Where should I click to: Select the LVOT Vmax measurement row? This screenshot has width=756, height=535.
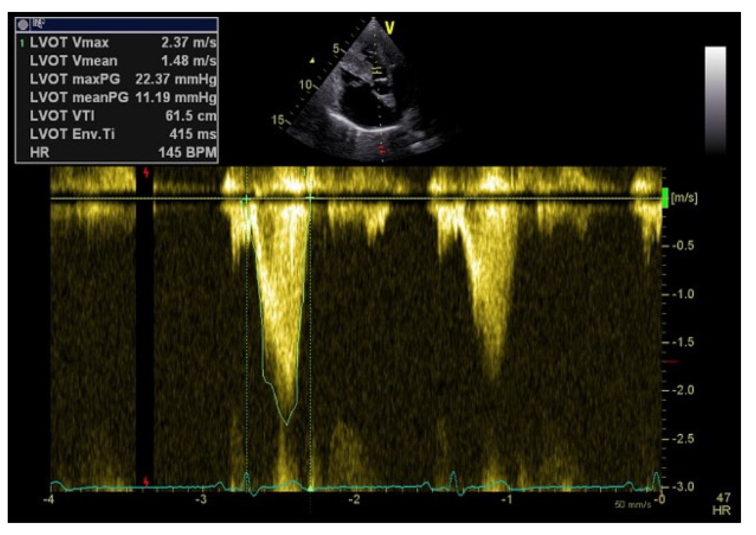pos(116,42)
